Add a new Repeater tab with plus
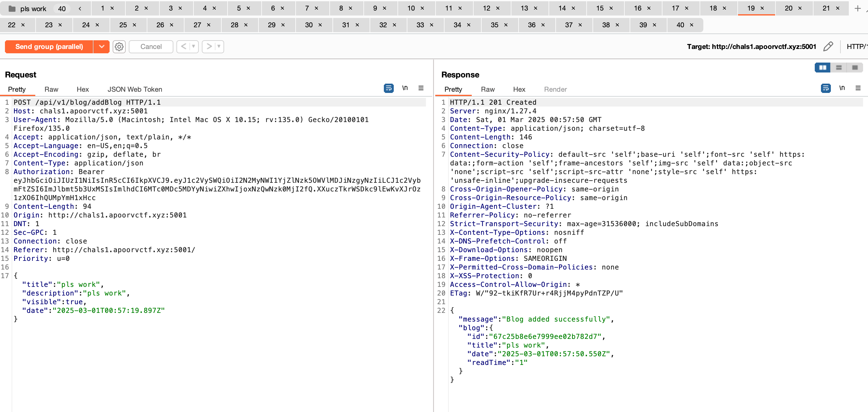This screenshot has height=412, width=868. point(857,8)
